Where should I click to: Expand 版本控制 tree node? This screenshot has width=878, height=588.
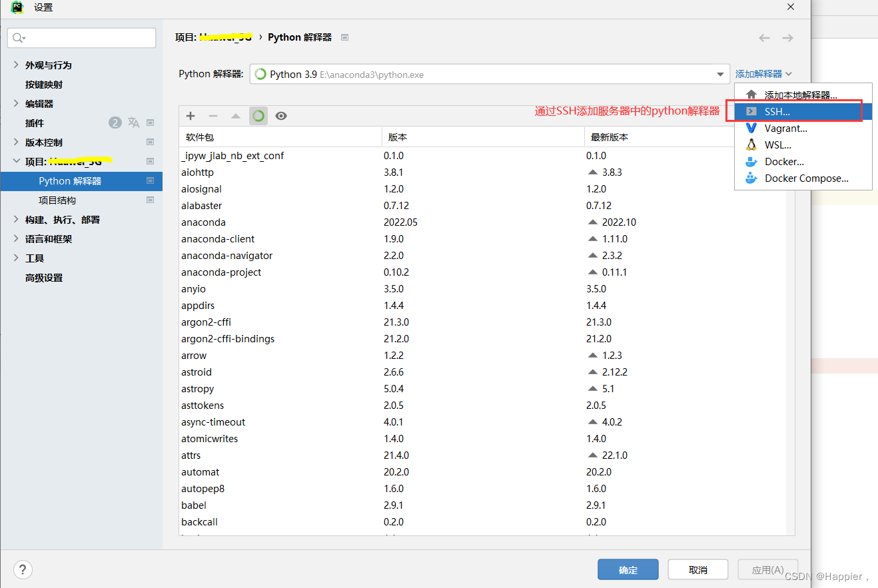(16, 142)
